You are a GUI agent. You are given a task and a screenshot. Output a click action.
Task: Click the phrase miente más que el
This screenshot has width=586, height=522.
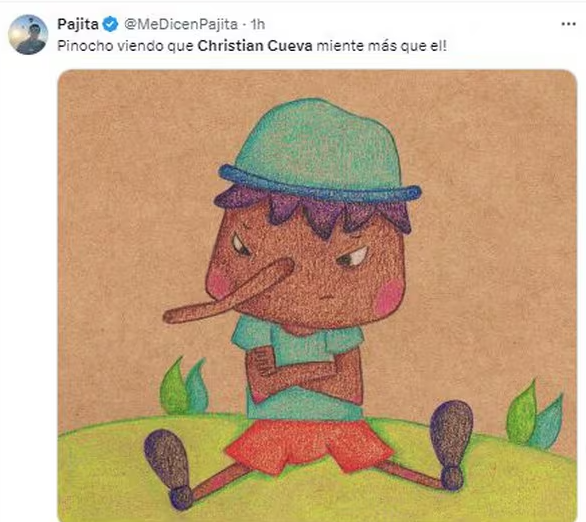tap(379, 46)
